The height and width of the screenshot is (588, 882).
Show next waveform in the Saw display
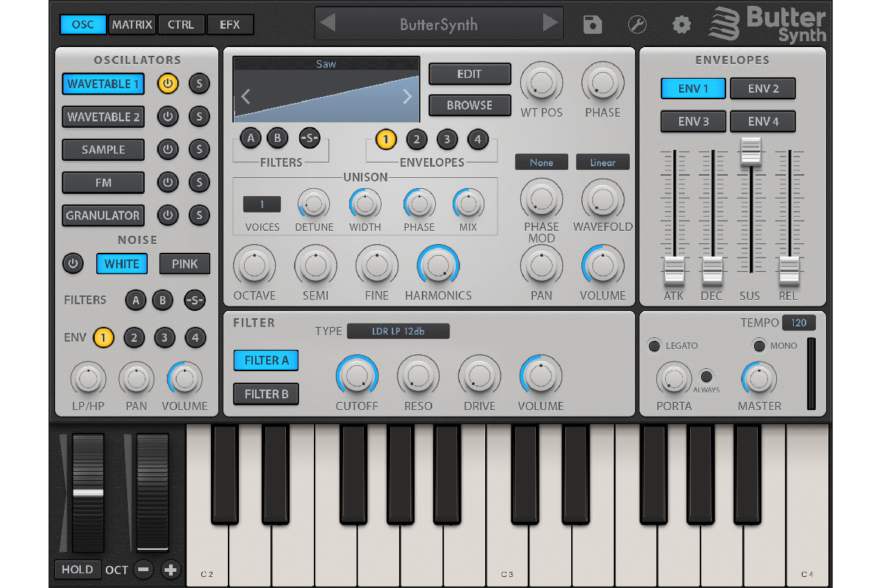pos(407,96)
